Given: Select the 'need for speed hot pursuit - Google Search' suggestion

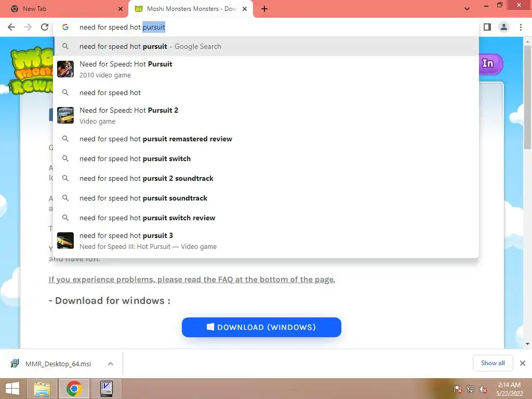Looking at the screenshot, I should tap(267, 46).
